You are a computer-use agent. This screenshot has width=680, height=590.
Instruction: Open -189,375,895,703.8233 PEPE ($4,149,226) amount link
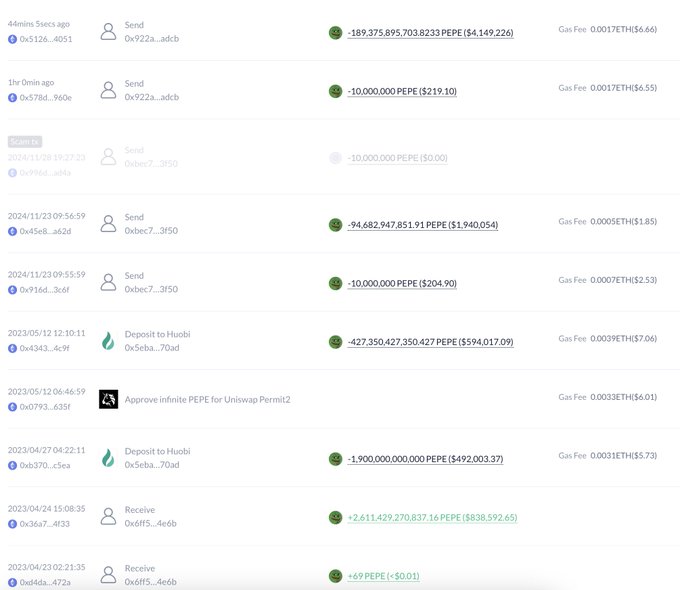(431, 33)
